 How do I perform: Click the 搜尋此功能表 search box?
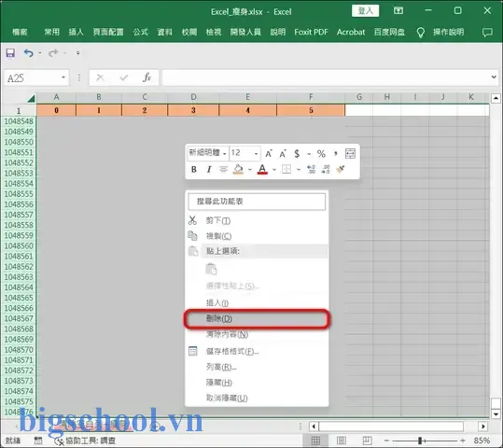pyautogui.click(x=257, y=202)
